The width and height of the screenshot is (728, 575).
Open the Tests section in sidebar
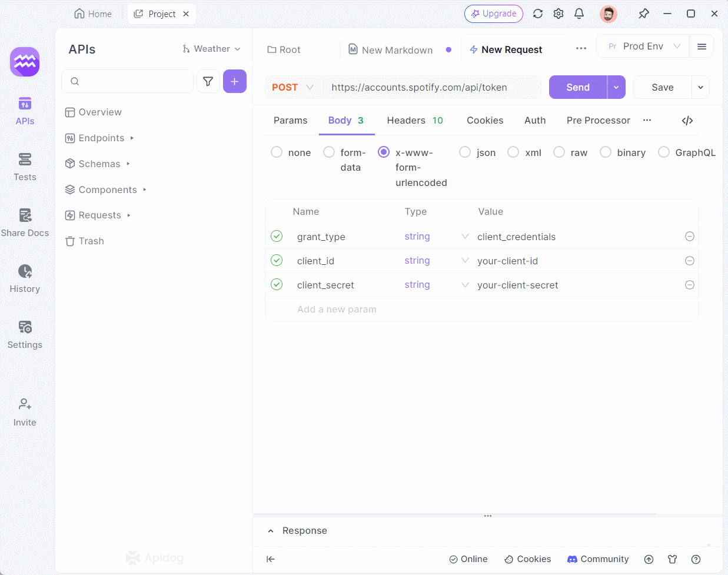tap(25, 167)
